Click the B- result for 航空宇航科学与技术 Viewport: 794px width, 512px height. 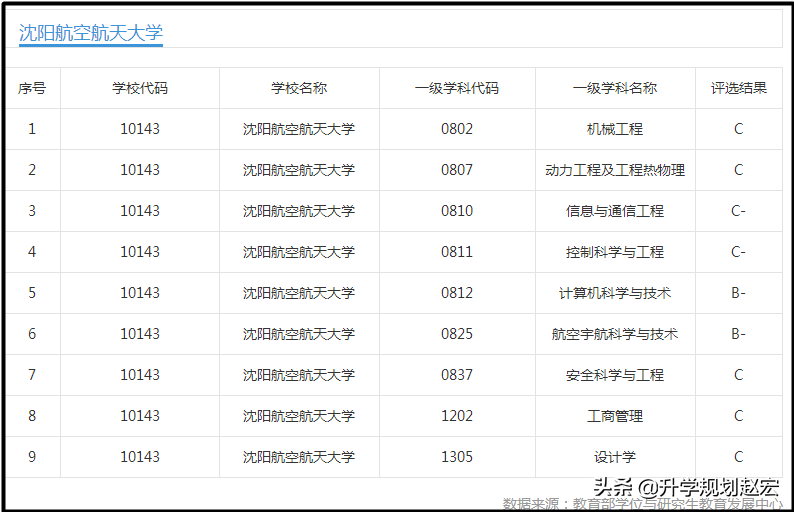738,334
